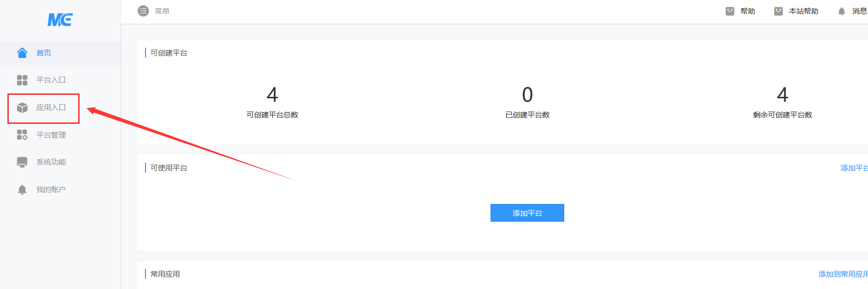Click the grid icon for 平台入口
This screenshot has width=868, height=289.
[x=22, y=80]
